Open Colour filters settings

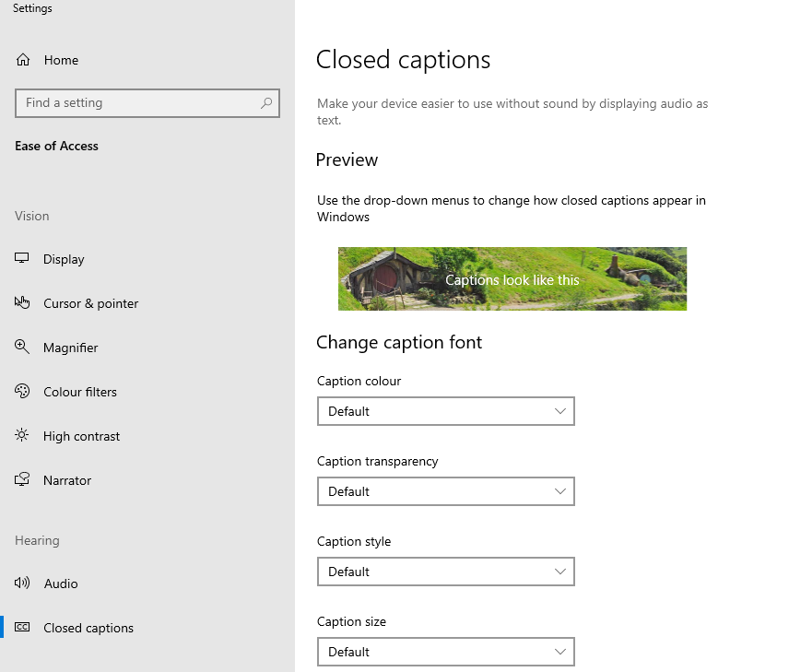pyautogui.click(x=147, y=392)
